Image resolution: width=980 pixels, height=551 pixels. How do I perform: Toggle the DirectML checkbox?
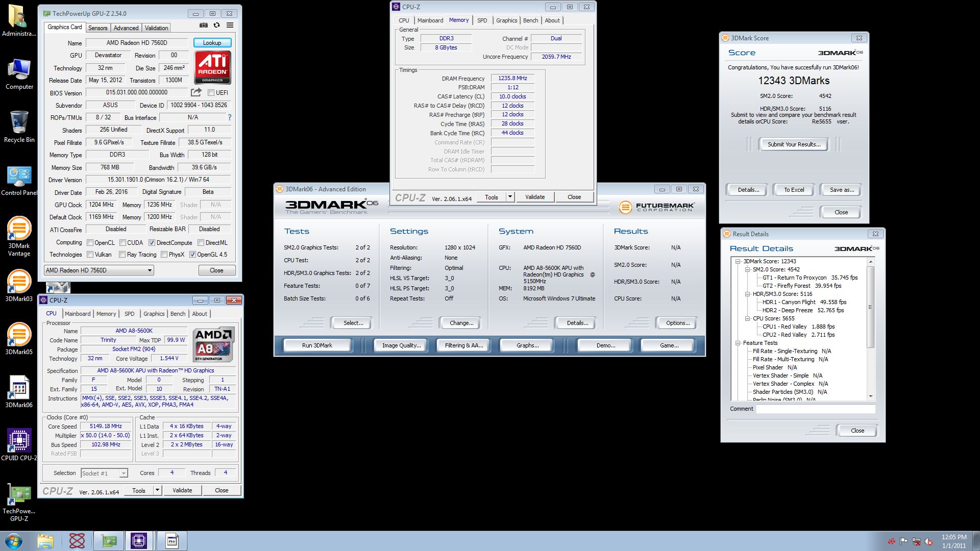click(x=201, y=243)
